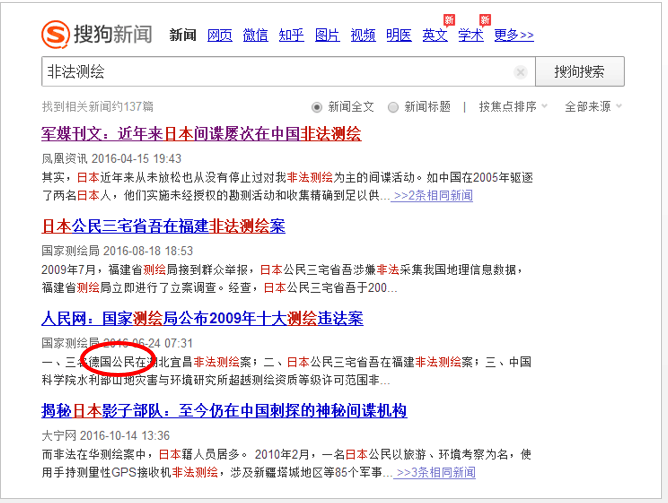Image resolution: width=668 pixels, height=503 pixels.
Task: Open the >>3条相同新闻 link
Action: pyautogui.click(x=436, y=472)
